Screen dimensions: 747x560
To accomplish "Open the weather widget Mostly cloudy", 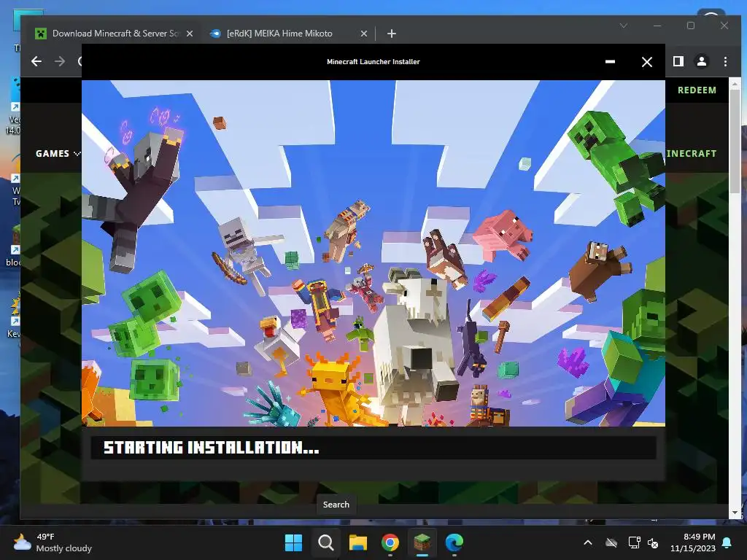I will 53,542.
